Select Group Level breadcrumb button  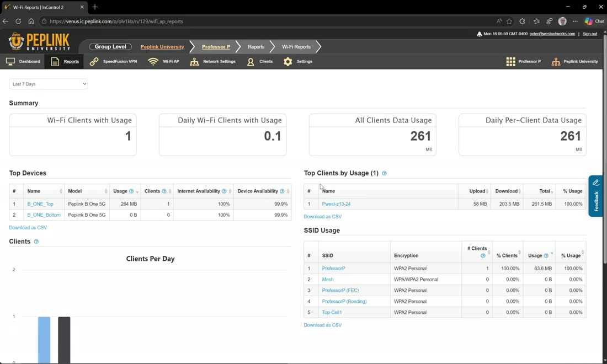pyautogui.click(x=110, y=47)
